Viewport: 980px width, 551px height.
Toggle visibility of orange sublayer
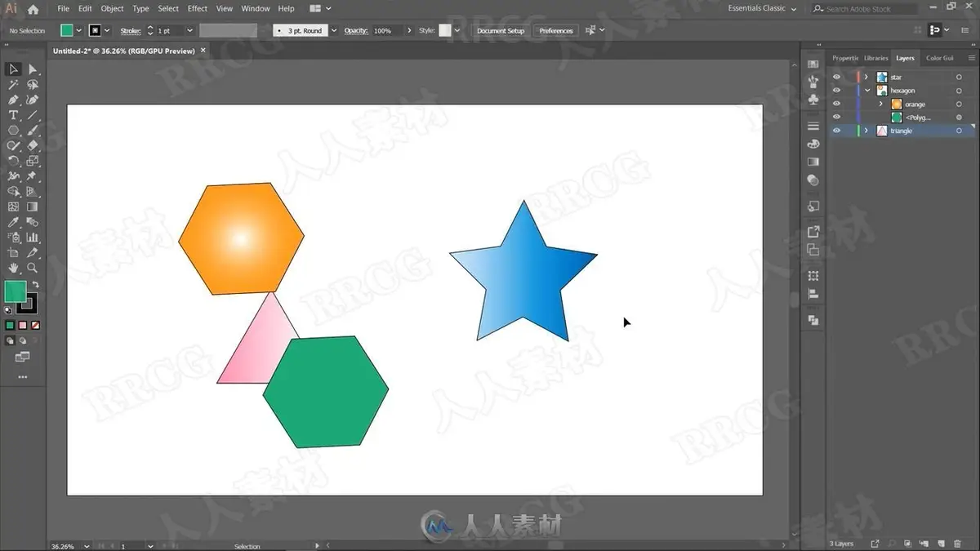(x=836, y=104)
